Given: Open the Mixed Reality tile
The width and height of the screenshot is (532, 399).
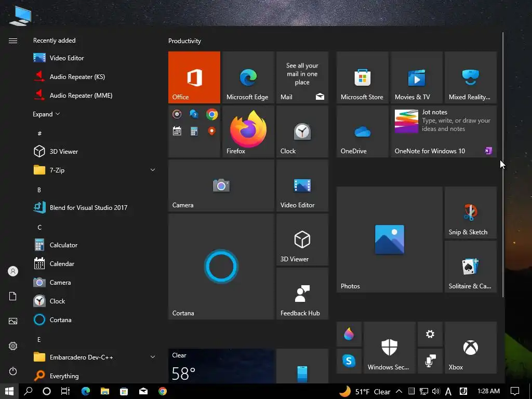Looking at the screenshot, I should [471, 77].
